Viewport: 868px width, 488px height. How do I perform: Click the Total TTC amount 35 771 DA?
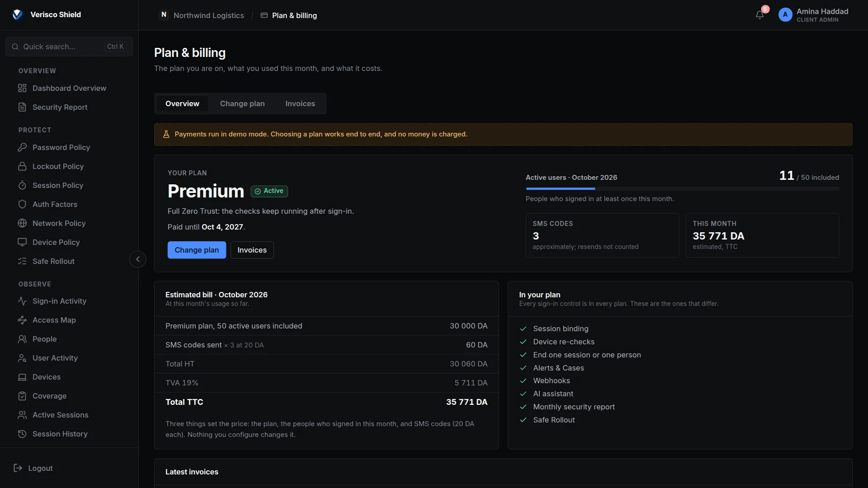click(467, 402)
